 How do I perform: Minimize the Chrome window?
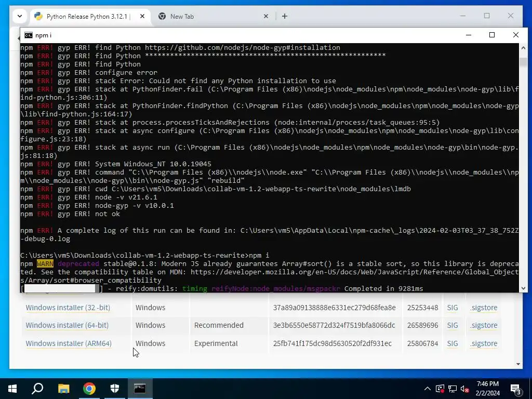[x=463, y=16]
